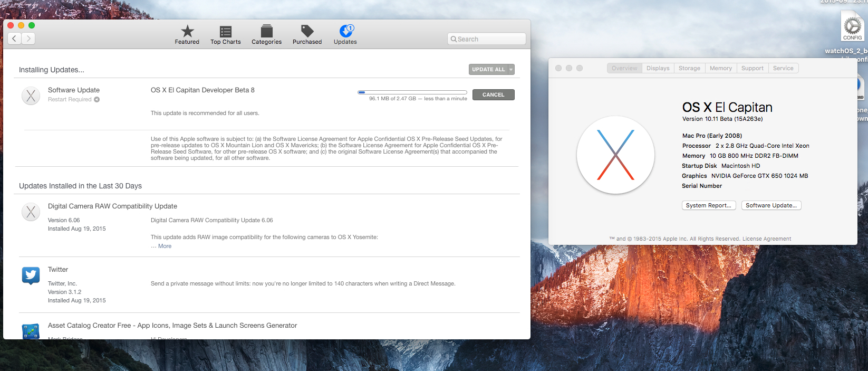The height and width of the screenshot is (371, 868).
Task: Click the Asset Catalog Creator app icon
Action: click(x=31, y=331)
